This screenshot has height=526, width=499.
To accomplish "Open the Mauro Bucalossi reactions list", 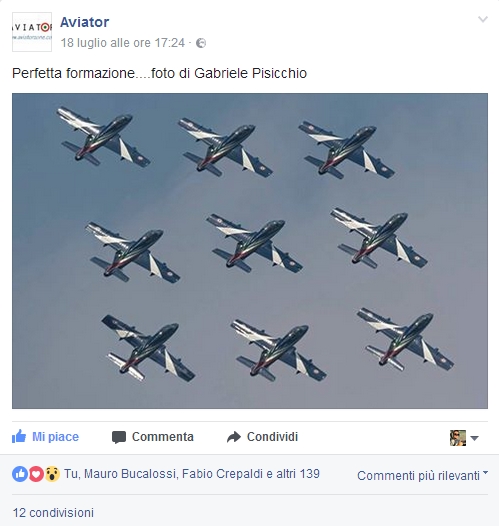I will point(130,474).
